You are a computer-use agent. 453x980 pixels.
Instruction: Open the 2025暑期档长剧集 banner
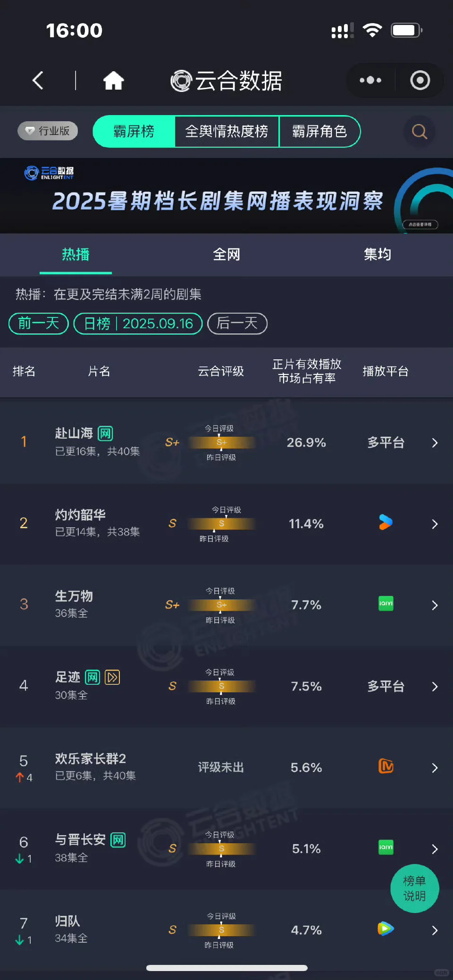coord(226,196)
